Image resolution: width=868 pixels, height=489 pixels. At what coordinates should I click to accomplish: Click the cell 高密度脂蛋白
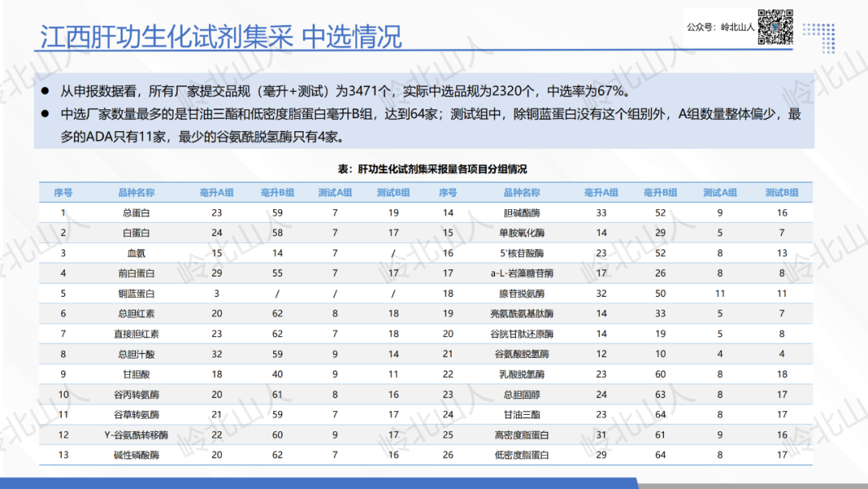[522, 435]
